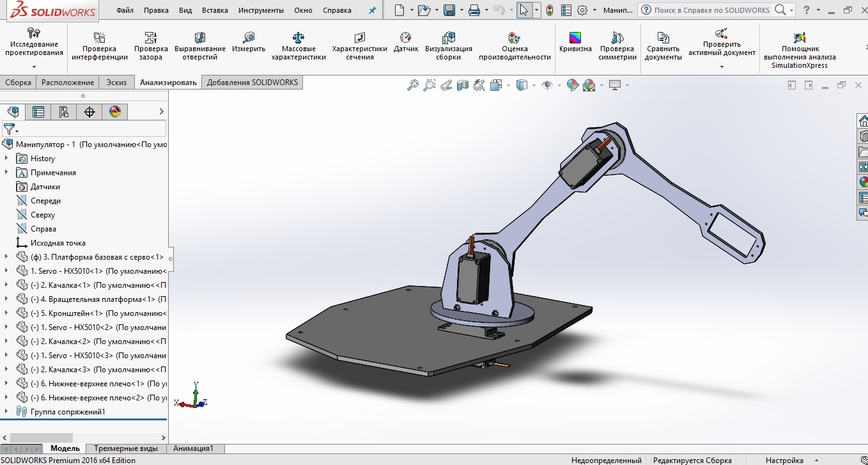
Task: Click the Symmetry Check (Проверка симметрии) icon
Action: tap(617, 38)
